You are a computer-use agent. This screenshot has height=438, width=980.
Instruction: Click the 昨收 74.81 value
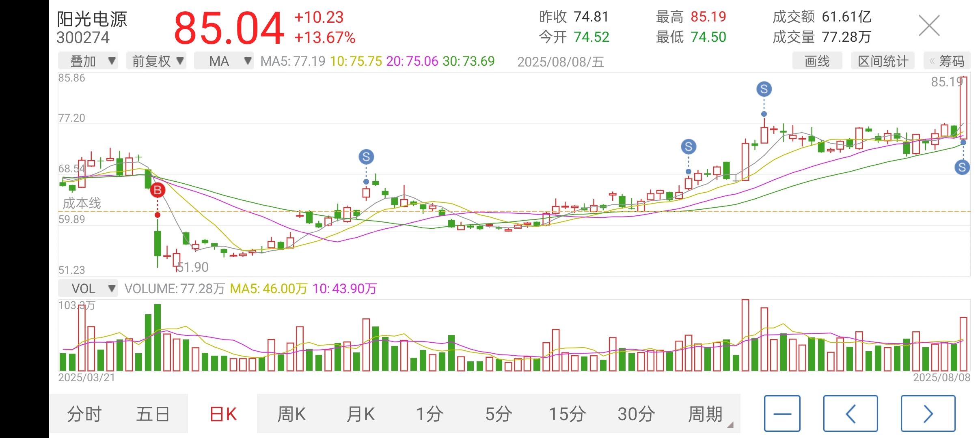point(574,17)
